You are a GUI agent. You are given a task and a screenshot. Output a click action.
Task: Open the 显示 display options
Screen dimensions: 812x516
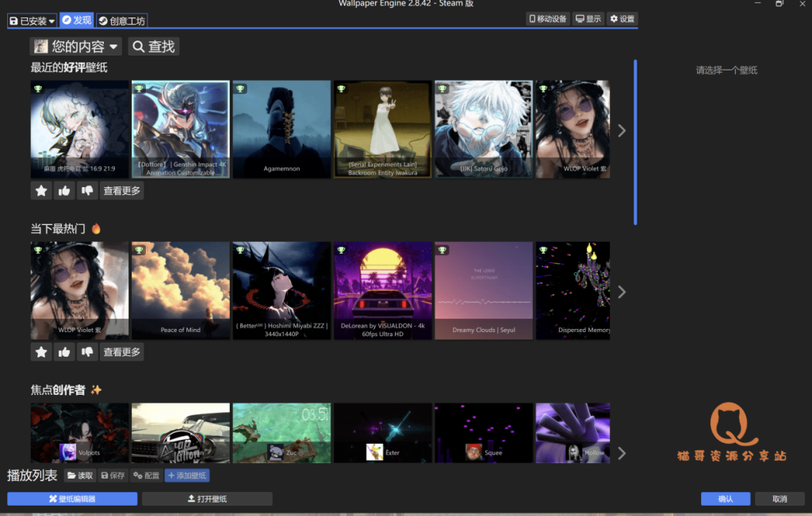click(588, 19)
